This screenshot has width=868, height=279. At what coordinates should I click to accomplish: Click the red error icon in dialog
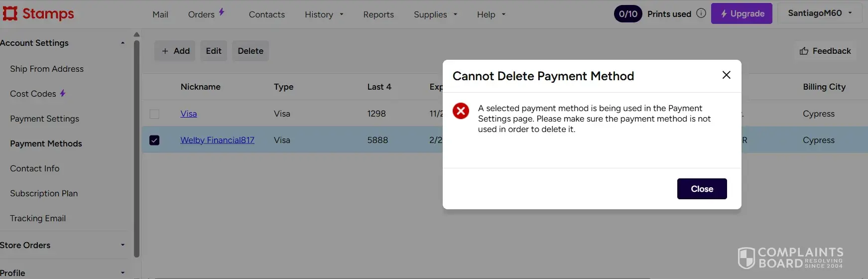coord(461,111)
